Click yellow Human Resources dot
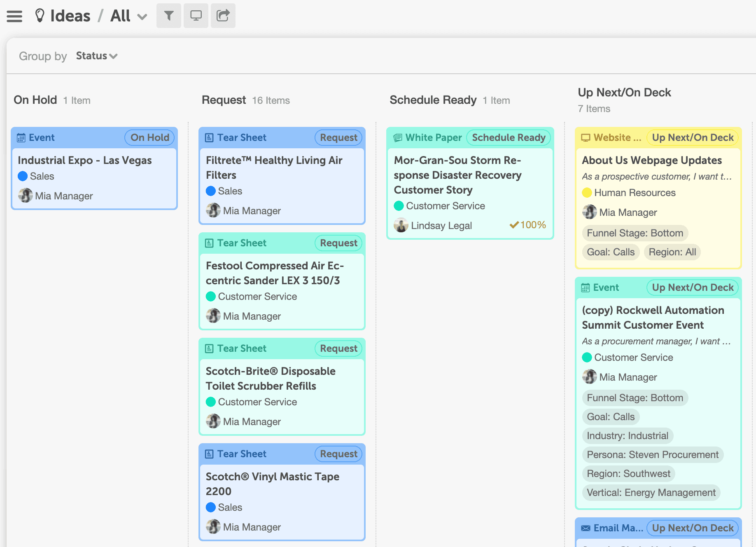 [587, 193]
